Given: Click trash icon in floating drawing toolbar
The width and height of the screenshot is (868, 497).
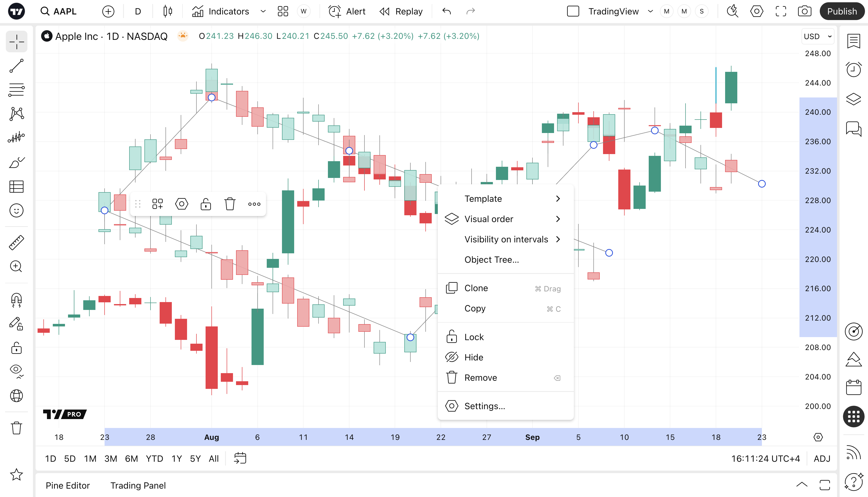Looking at the screenshot, I should pos(230,204).
